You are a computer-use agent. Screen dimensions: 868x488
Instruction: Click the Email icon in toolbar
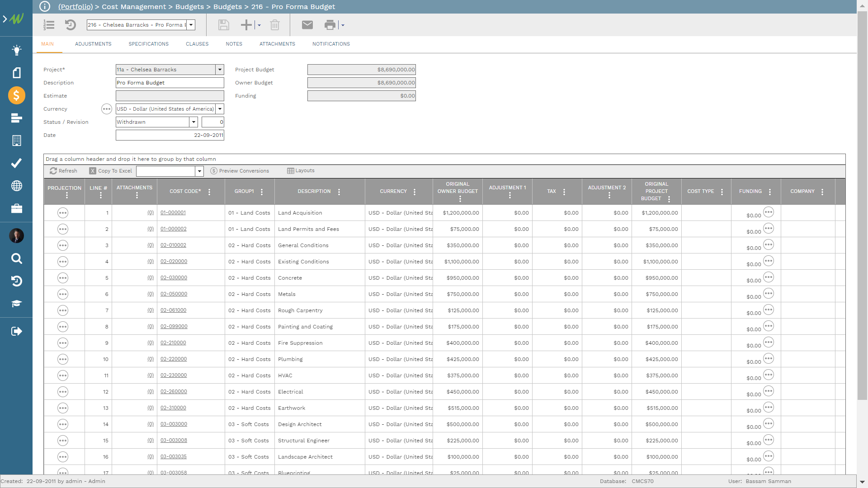(307, 25)
